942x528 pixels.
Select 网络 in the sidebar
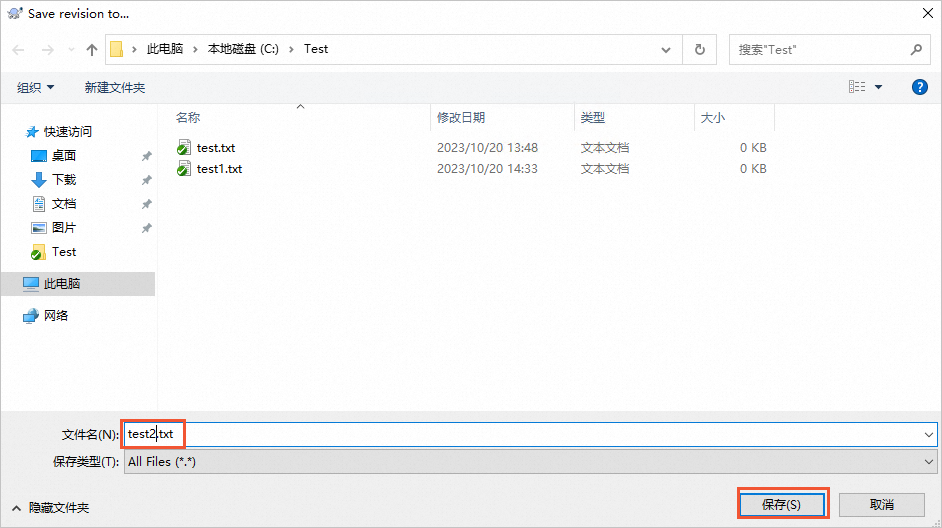coord(56,315)
